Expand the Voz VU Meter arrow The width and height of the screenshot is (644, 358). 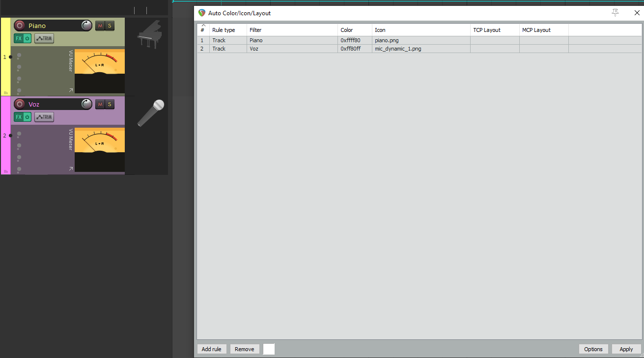tap(71, 169)
